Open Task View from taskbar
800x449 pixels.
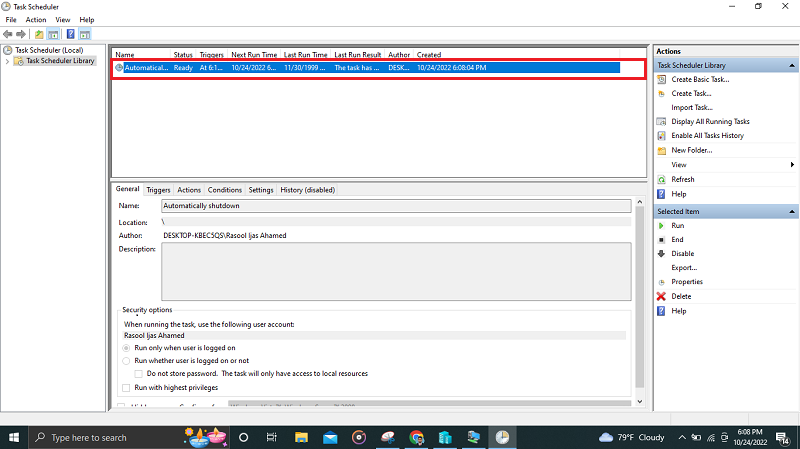[271, 437]
